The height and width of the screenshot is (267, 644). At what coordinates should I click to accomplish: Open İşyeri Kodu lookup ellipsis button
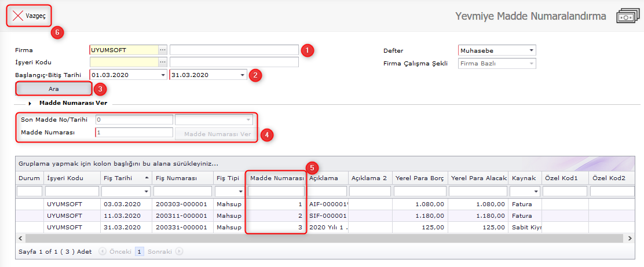[163, 62]
